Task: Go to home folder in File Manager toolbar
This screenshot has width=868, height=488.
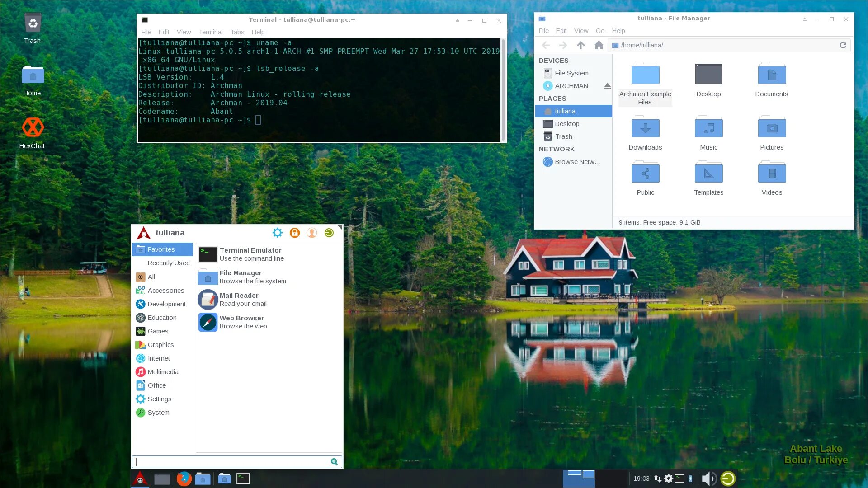Action: 599,45
